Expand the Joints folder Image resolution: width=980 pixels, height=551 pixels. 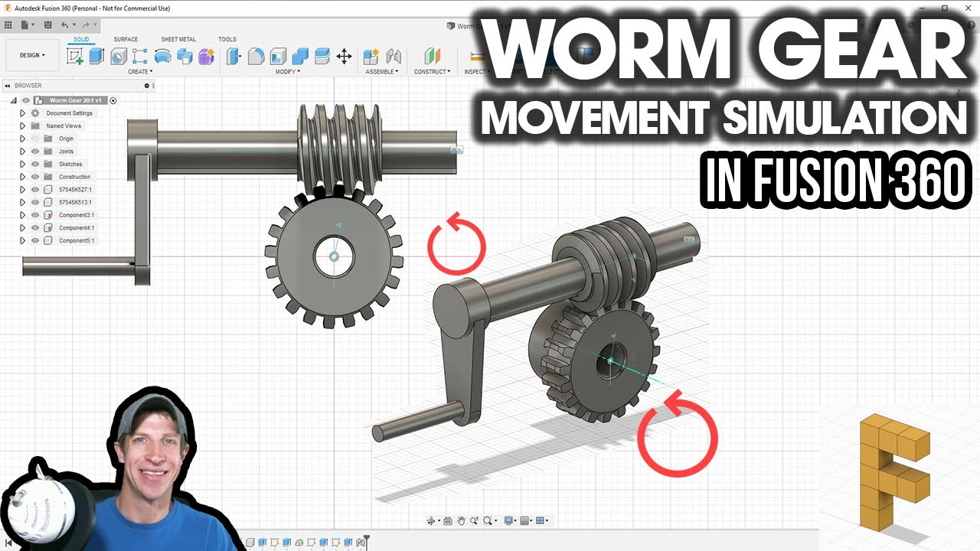pyautogui.click(x=23, y=152)
